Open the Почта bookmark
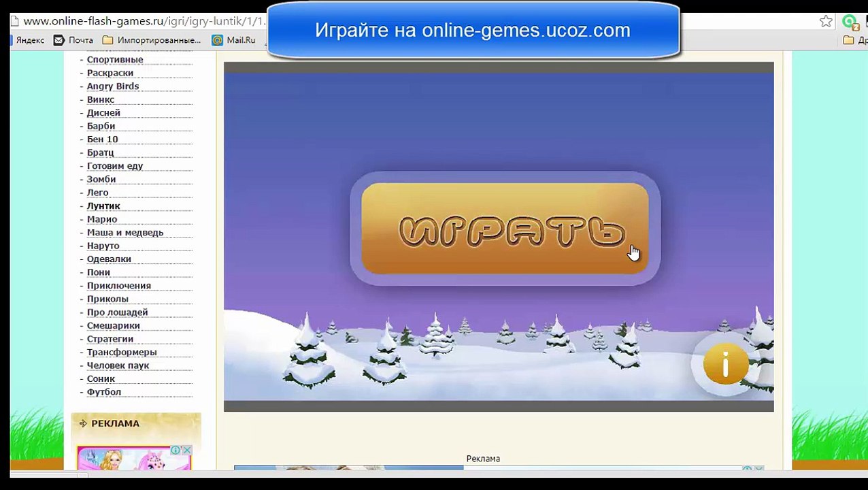868x490 pixels. [73, 40]
